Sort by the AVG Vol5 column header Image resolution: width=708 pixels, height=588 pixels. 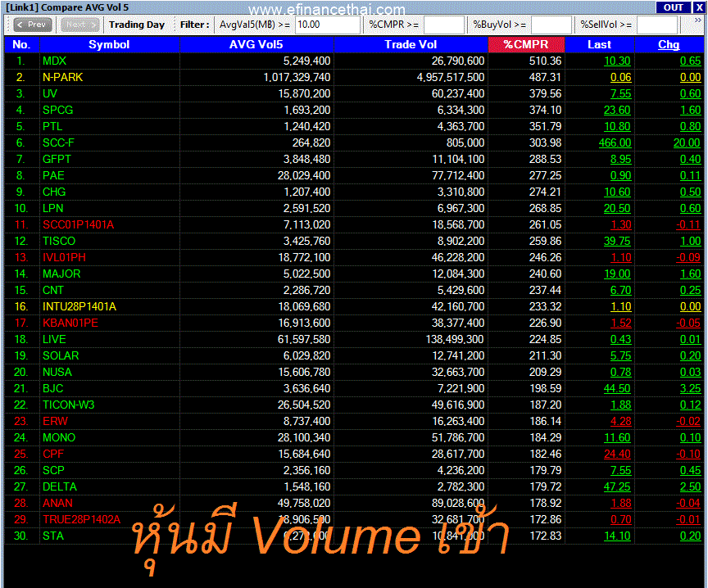pos(256,44)
